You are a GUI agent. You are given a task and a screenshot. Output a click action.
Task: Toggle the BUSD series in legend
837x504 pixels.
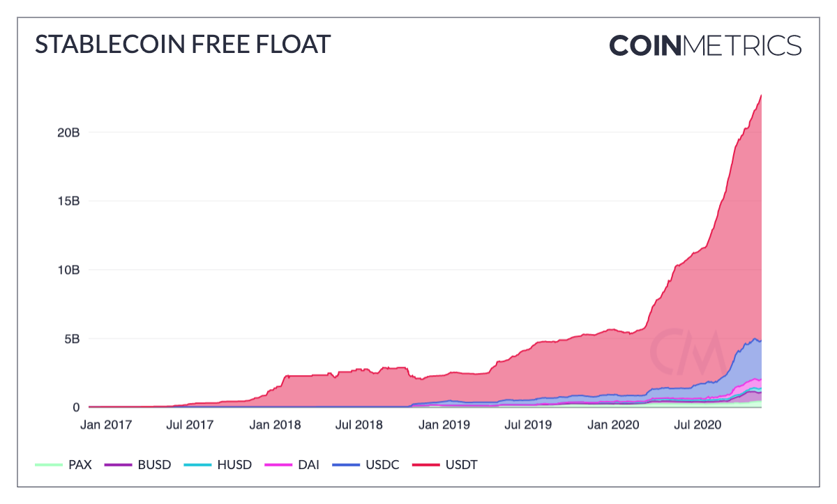[137, 465]
